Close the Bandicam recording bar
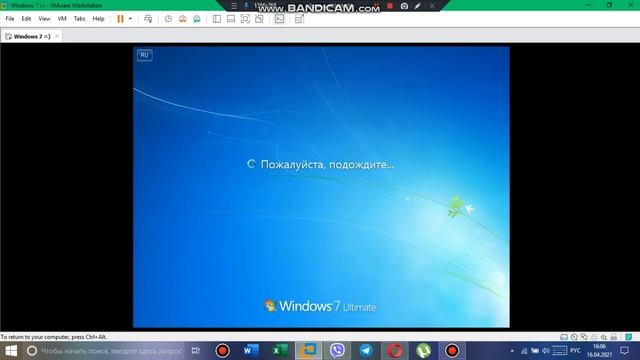The image size is (640, 360). [431, 6]
